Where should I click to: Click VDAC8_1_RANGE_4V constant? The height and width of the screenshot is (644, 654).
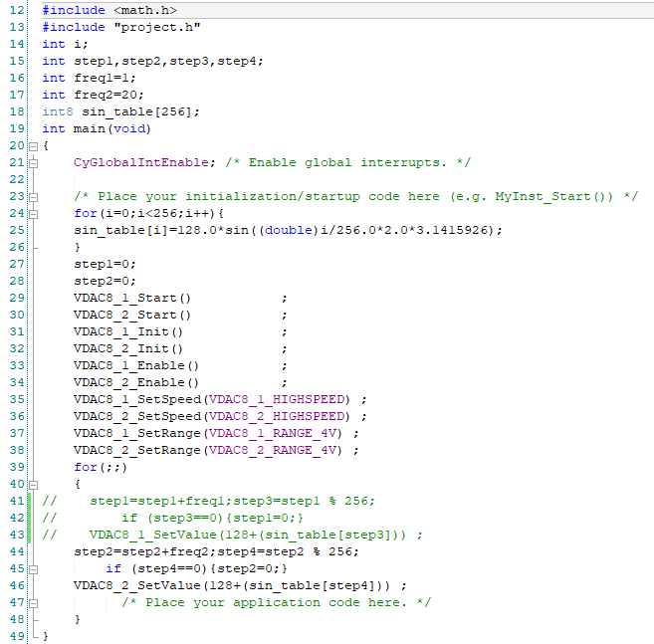pos(273,433)
